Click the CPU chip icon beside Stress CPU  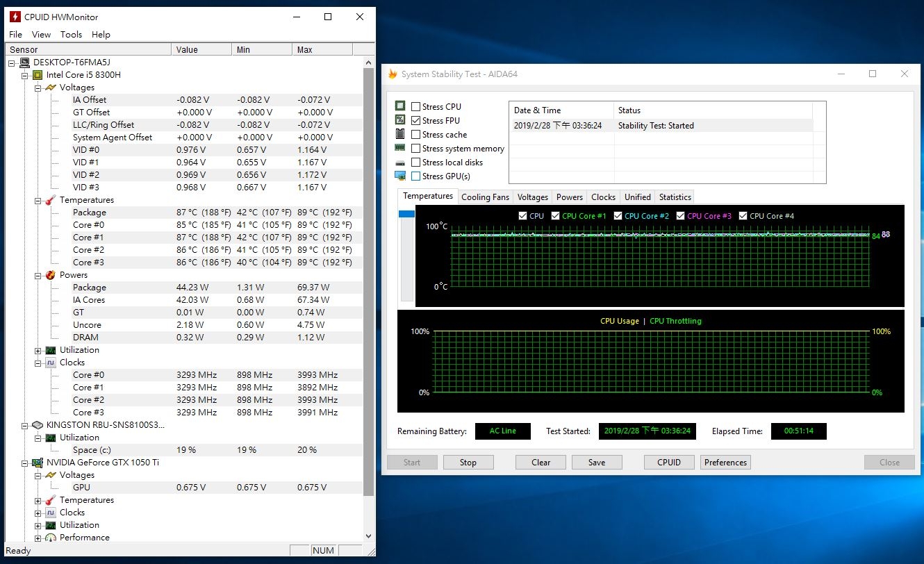tap(400, 106)
